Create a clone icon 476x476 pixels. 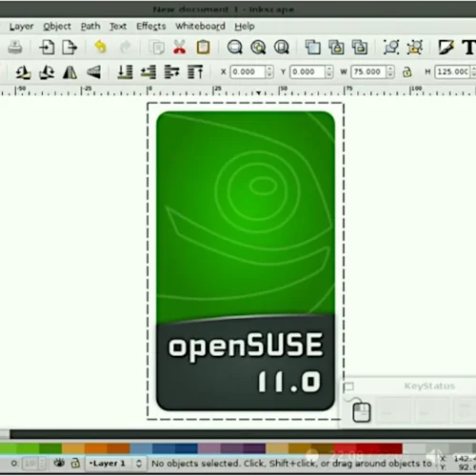336,48
